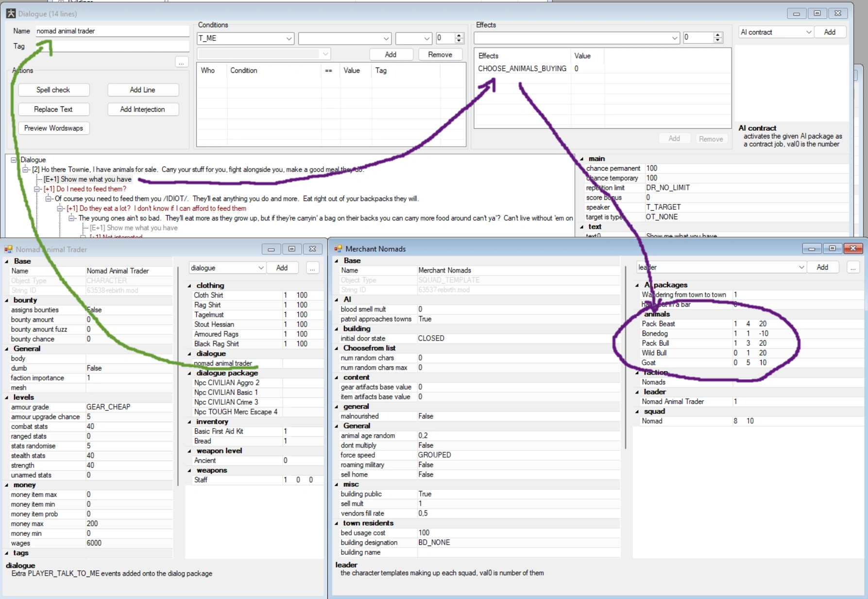Minimize the Nomad Animal Trader window
868x599 pixels.
pos(271,249)
